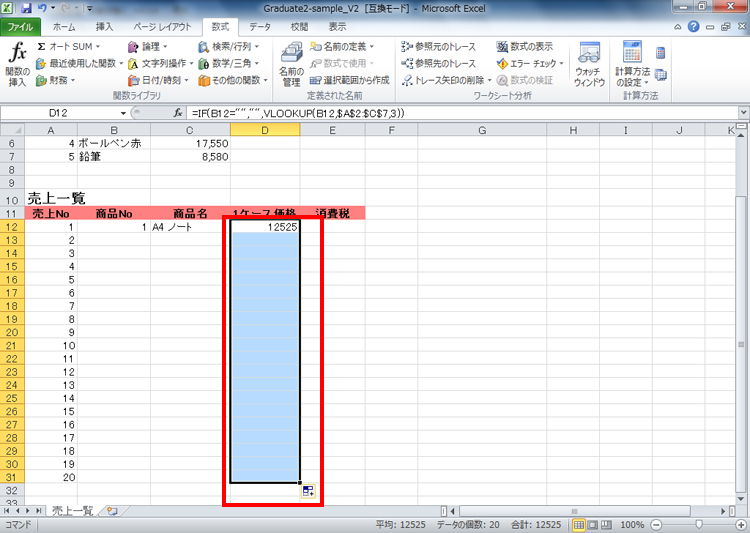Click the horizontal scrollbar thumb
Image resolution: width=750 pixels, height=533 pixels.
[574, 511]
